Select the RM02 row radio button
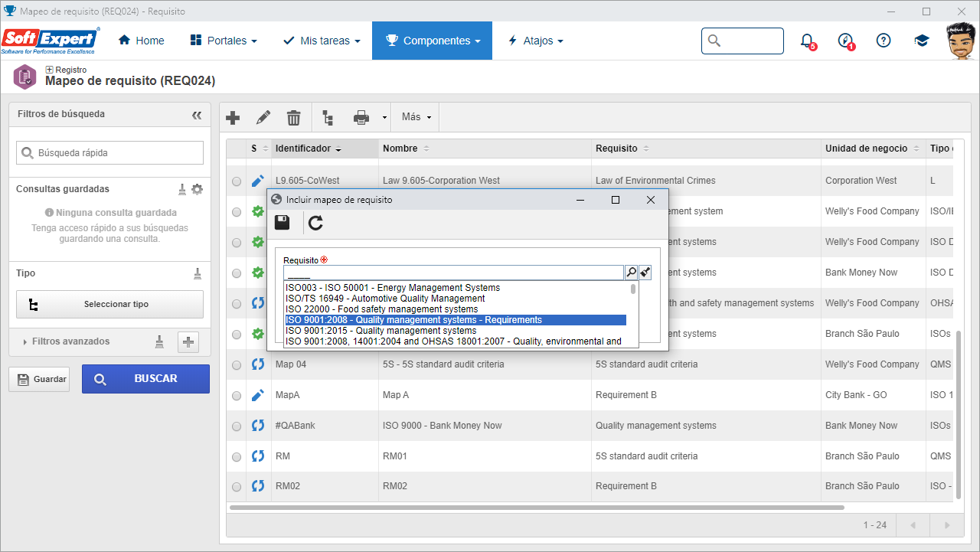Screen dimensions: 980x552 tap(237, 486)
